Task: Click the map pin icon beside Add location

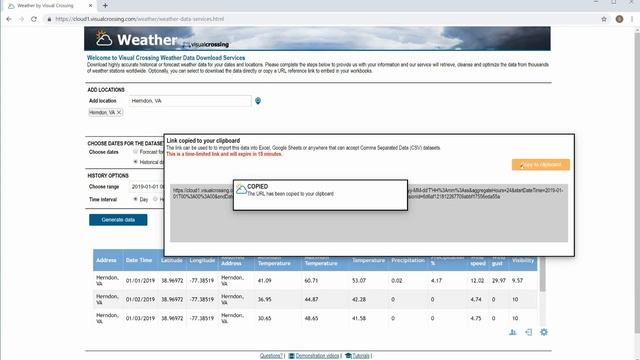Action: click(x=258, y=100)
